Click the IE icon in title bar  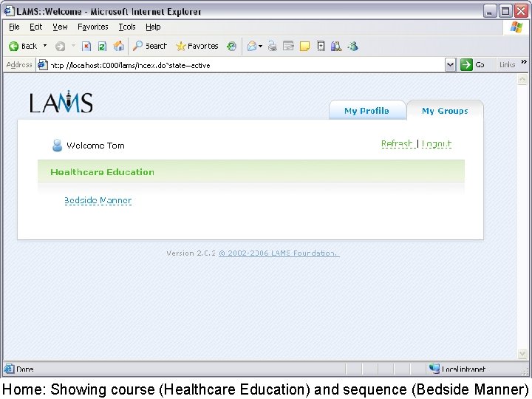(9, 11)
